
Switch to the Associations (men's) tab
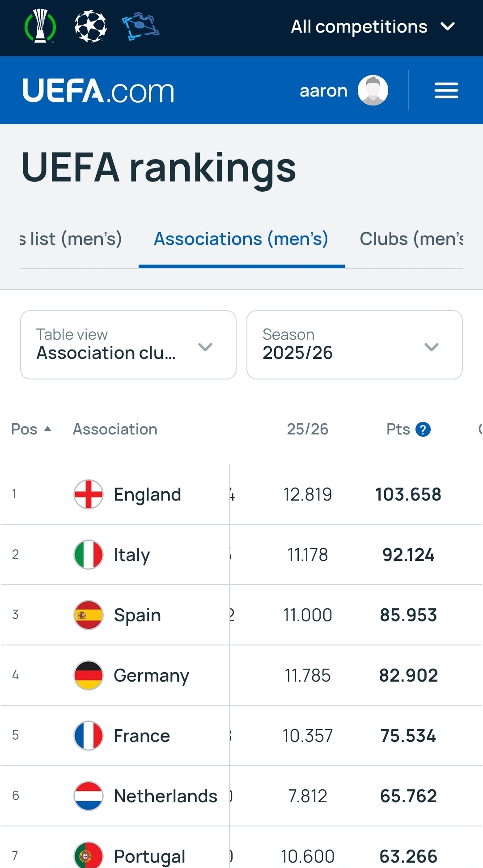pyautogui.click(x=241, y=239)
